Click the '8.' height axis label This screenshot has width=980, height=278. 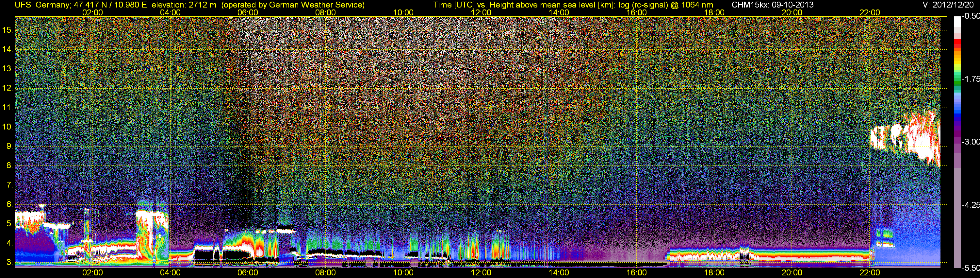click(9, 166)
